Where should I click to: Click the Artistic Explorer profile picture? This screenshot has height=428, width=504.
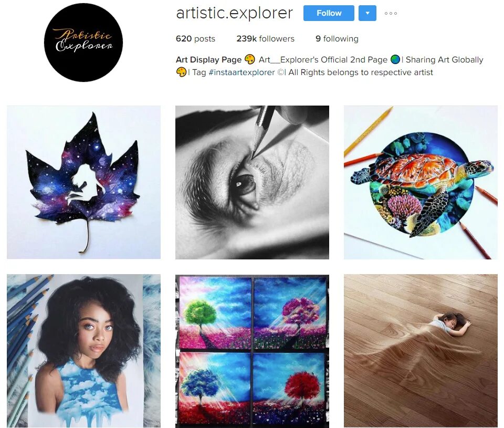pyautogui.click(x=83, y=42)
